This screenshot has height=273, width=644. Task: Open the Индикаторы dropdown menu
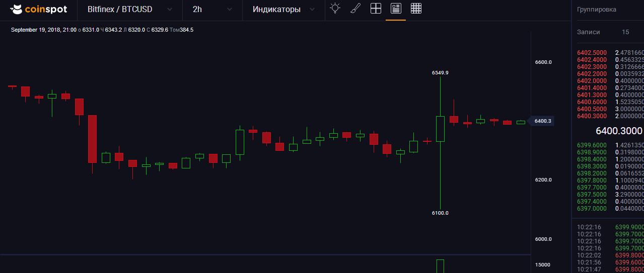tap(283, 10)
